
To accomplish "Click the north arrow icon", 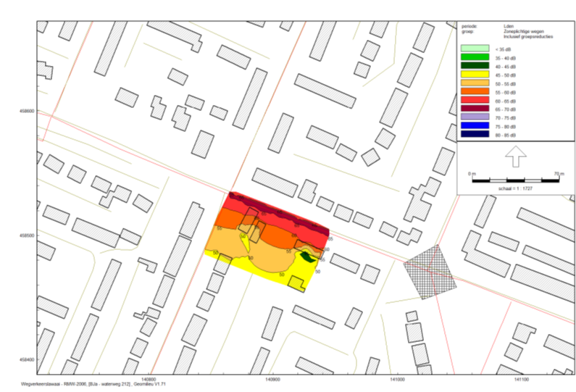I will pos(515,156).
